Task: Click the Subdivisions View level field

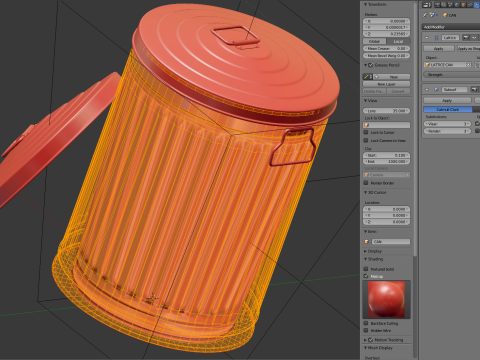Action: (x=447, y=124)
